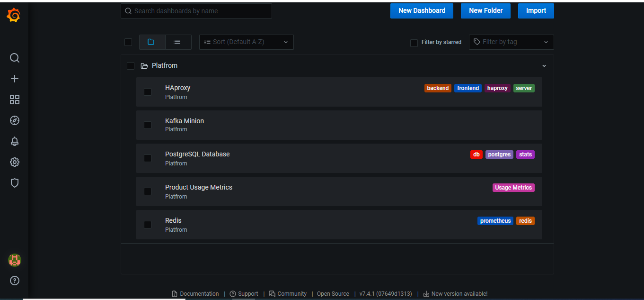Tick the Kafka Minion dashboard checkbox
644x300 pixels.
[148, 125]
